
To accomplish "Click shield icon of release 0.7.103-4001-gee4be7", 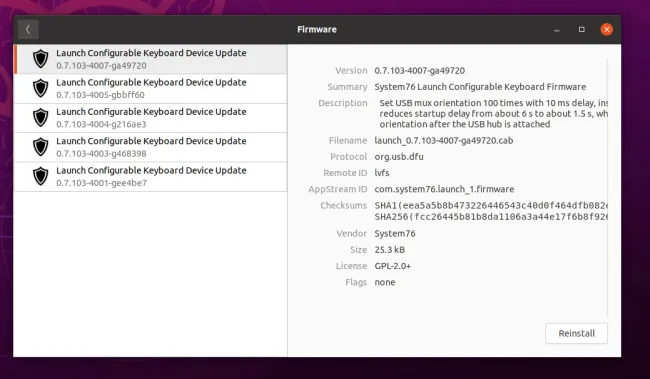I will coord(41,177).
